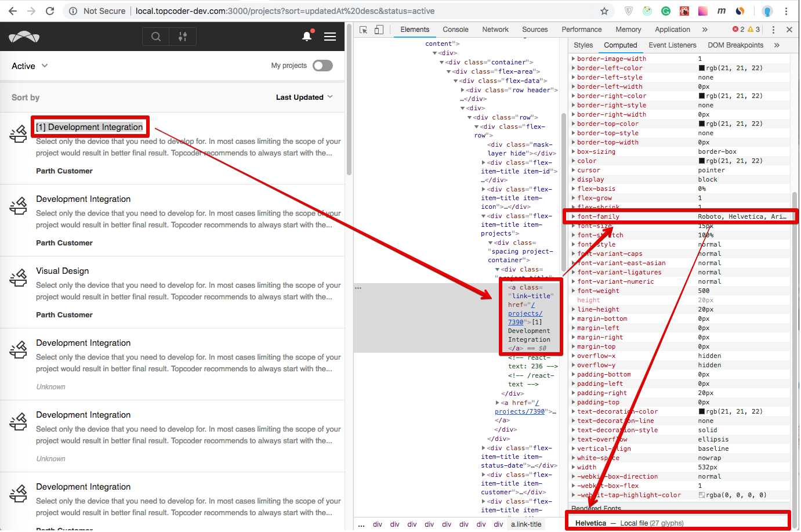Open the search magnifier in header
Screen dimensions: 801x532
156,37
